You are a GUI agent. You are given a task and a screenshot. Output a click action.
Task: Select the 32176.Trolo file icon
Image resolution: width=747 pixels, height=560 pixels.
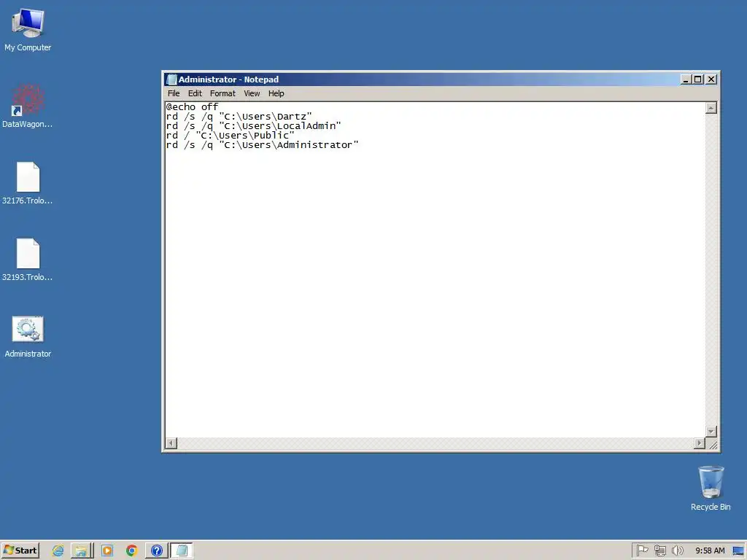pos(28,183)
